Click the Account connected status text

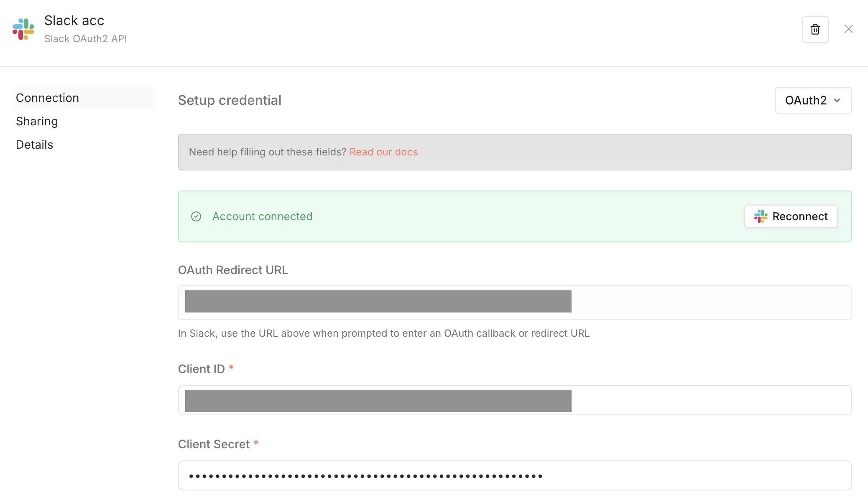(x=262, y=216)
